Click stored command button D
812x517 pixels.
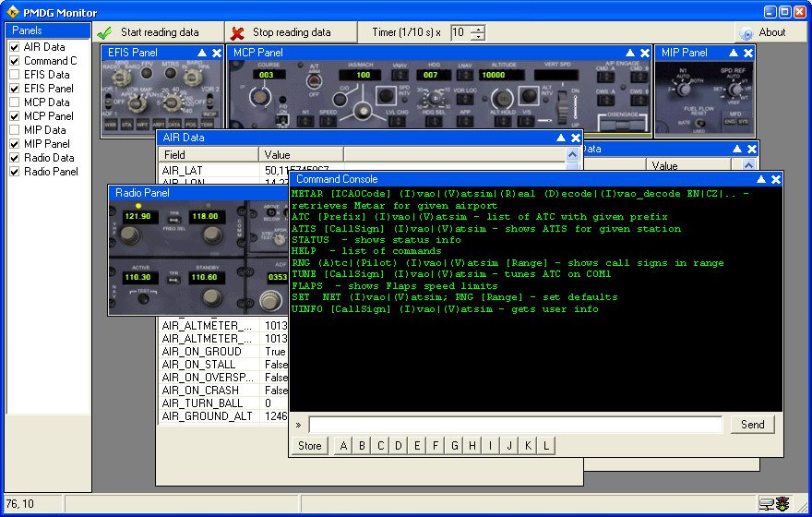(399, 446)
